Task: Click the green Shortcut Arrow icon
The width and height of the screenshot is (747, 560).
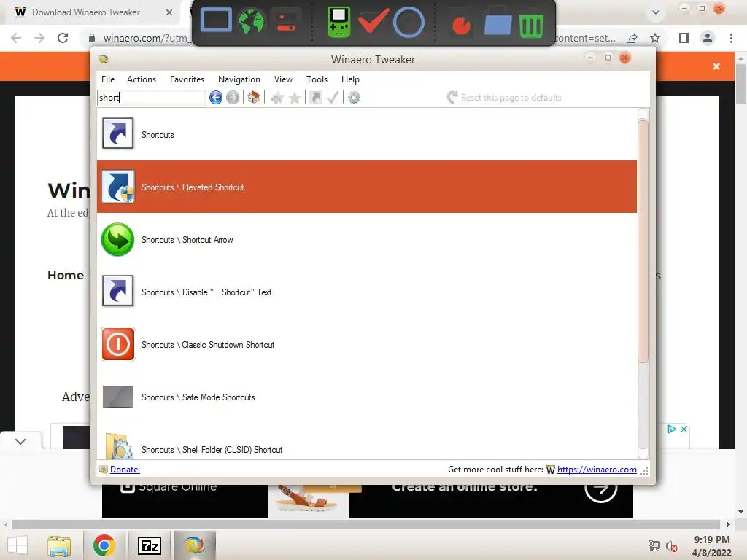Action: 117,239
